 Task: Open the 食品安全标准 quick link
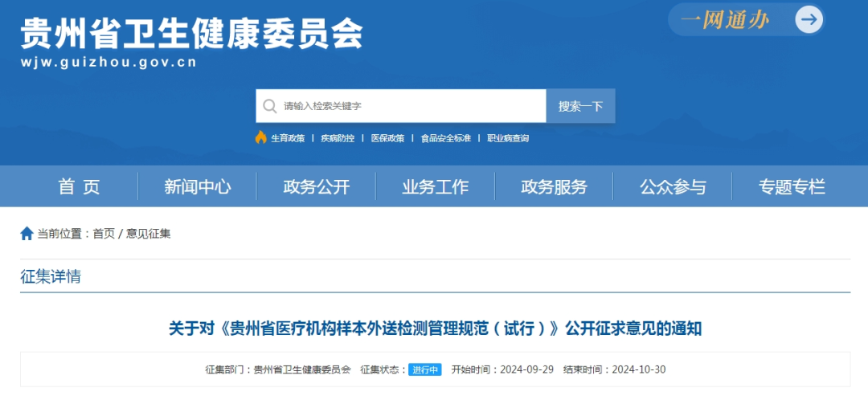[x=445, y=138]
